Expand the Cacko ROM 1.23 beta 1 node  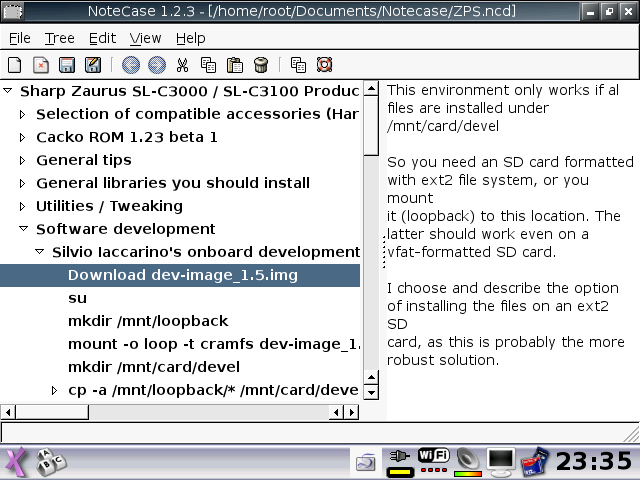(x=23, y=137)
